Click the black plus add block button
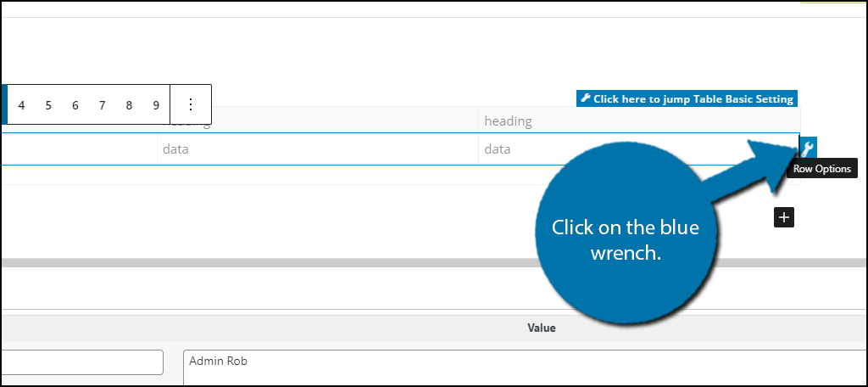The width and height of the screenshot is (868, 387). [x=784, y=217]
